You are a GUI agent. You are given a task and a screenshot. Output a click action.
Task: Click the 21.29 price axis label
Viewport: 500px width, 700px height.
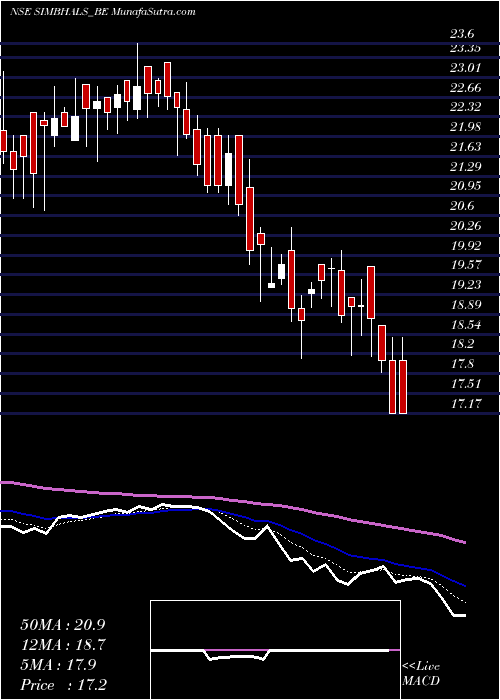coord(466,167)
